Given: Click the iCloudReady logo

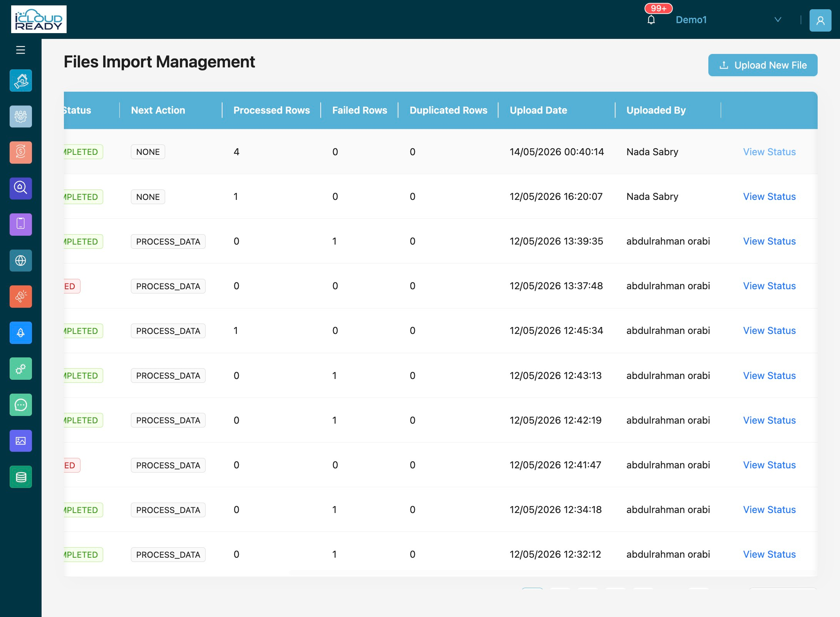Looking at the screenshot, I should (x=39, y=19).
